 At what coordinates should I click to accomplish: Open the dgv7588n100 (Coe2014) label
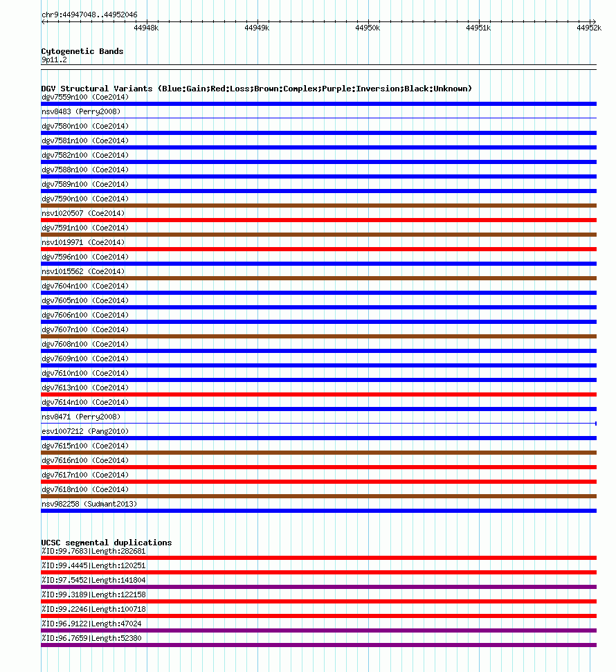coord(85,170)
